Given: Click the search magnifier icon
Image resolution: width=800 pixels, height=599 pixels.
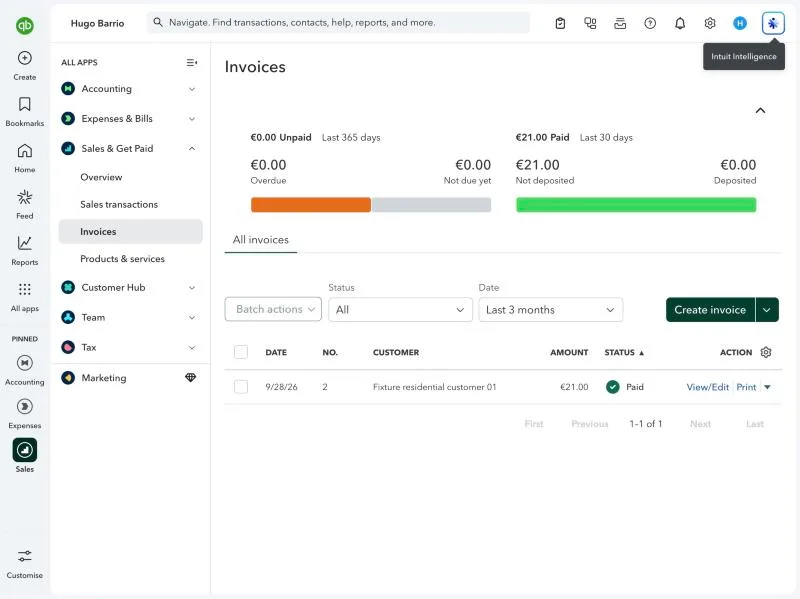Looking at the screenshot, I should point(158,22).
